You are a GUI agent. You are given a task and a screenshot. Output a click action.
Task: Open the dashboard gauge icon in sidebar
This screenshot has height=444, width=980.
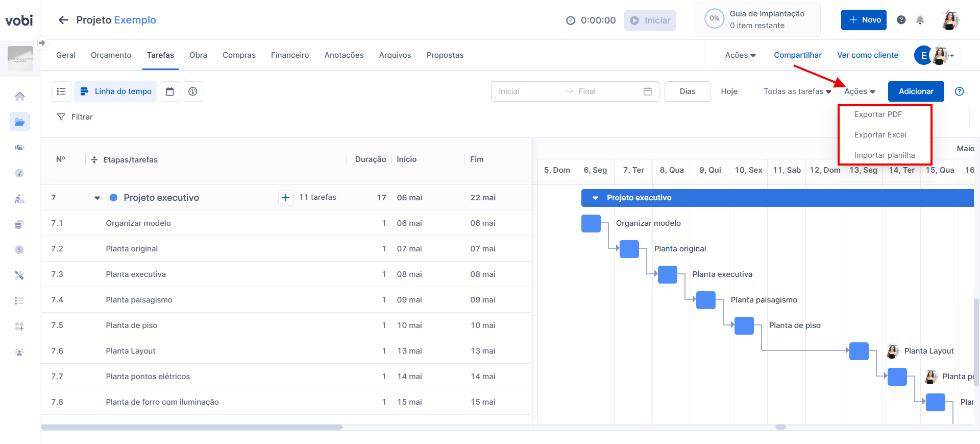tap(19, 173)
